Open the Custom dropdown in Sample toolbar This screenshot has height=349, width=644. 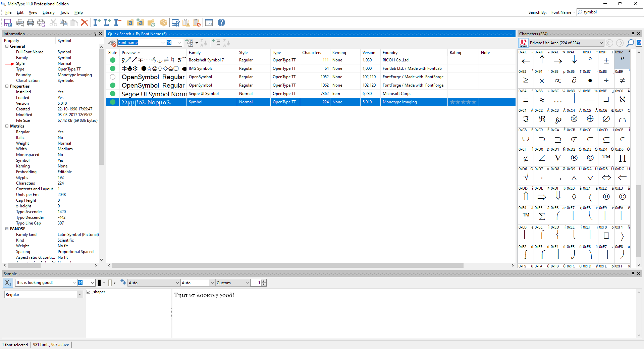(247, 283)
